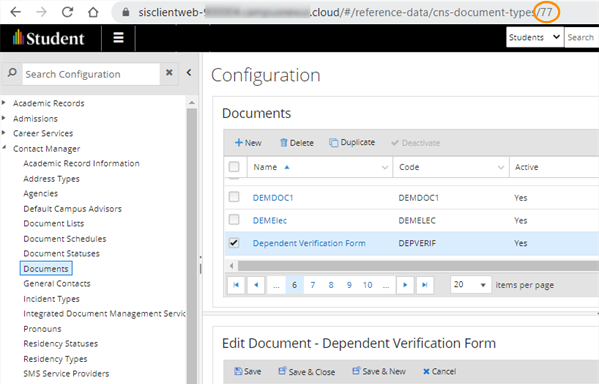Image resolution: width=599 pixels, height=384 pixels.
Task: Select Address Types in tree
Action: coord(52,178)
